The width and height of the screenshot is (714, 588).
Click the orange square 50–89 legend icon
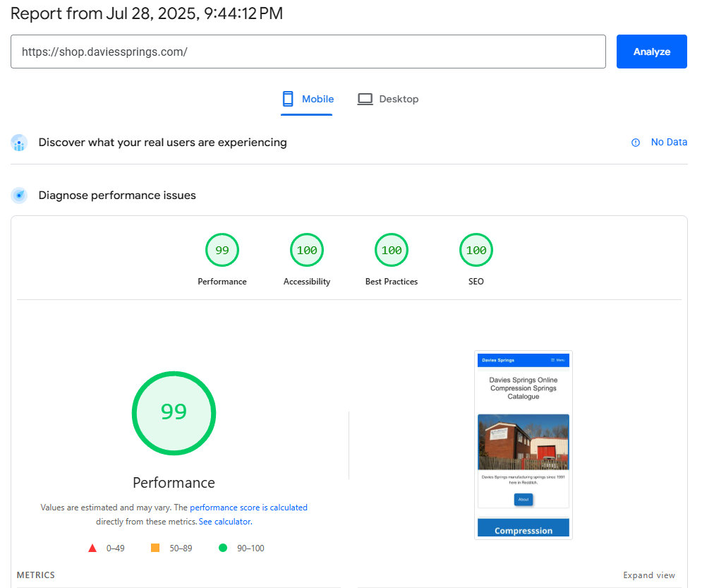coord(155,548)
